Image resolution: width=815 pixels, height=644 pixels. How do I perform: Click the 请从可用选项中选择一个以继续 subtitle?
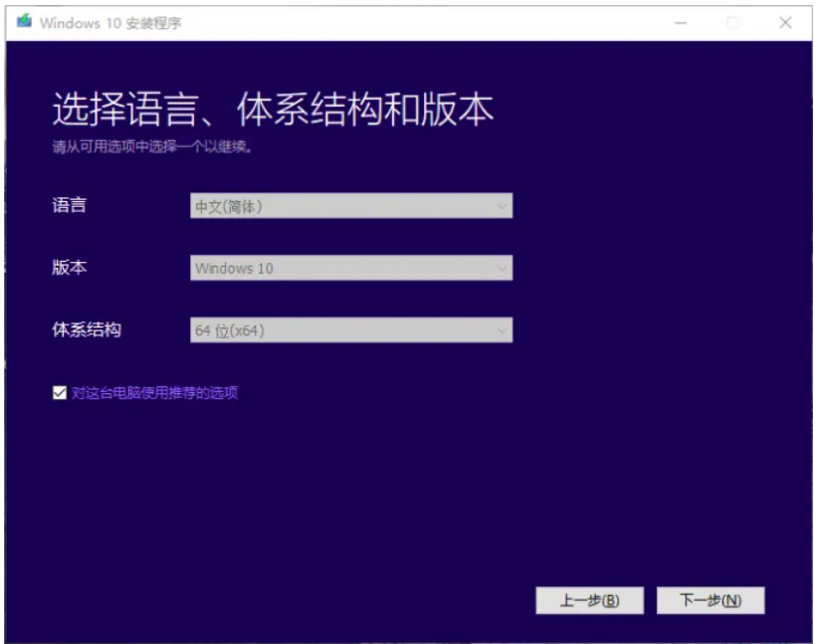(x=152, y=147)
